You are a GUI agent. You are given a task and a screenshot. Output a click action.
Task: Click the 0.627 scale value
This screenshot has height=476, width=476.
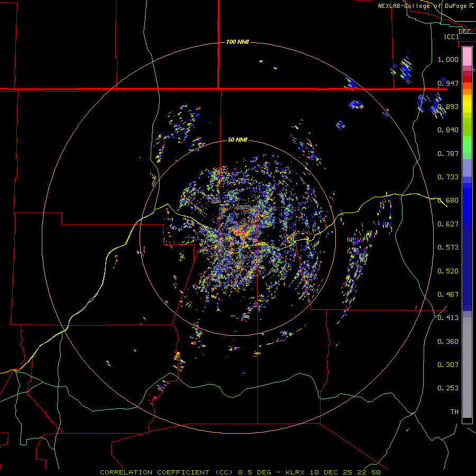tap(448, 224)
